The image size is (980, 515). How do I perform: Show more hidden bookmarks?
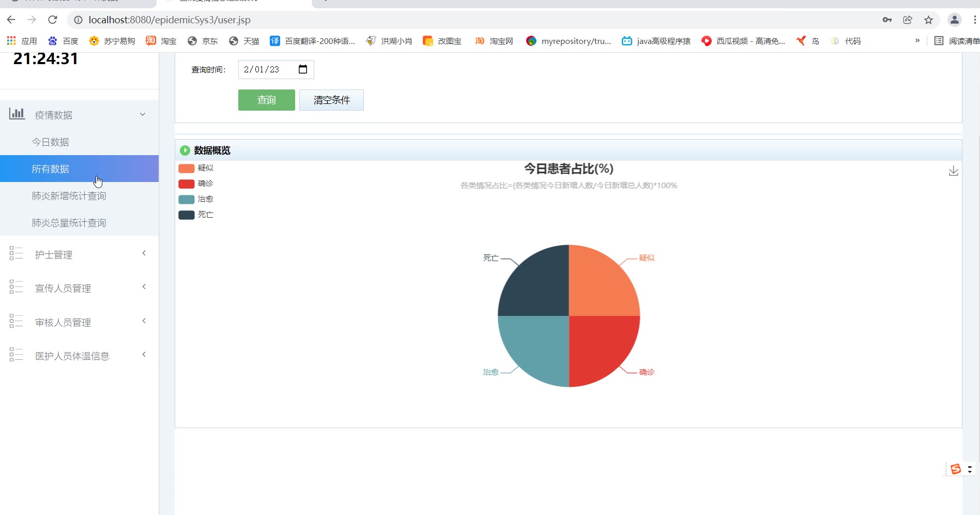click(917, 40)
